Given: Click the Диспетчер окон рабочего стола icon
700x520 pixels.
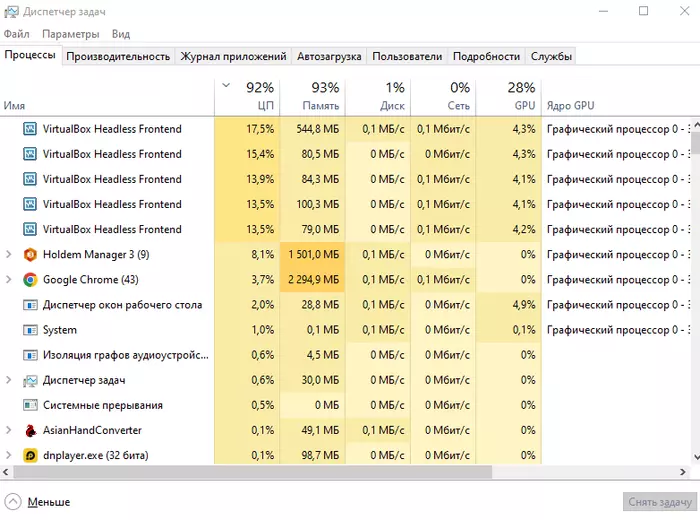Looking at the screenshot, I should [30, 305].
